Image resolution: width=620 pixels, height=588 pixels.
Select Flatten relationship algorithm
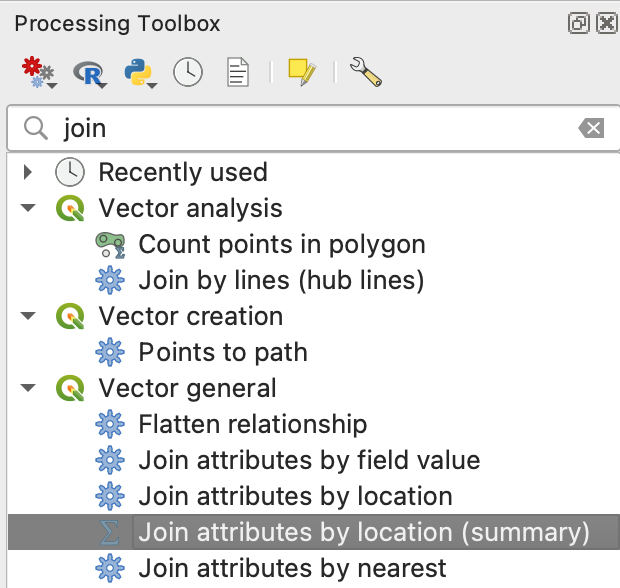click(x=252, y=424)
